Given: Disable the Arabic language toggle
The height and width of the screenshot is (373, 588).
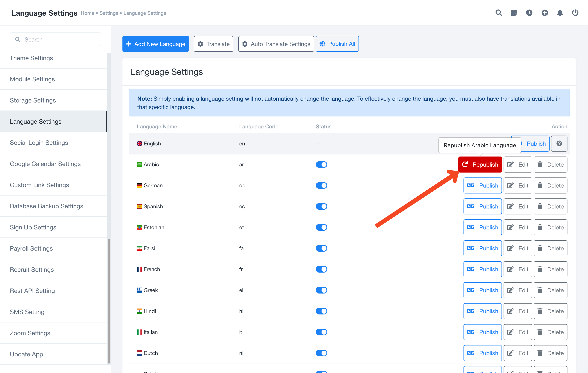Looking at the screenshot, I should click(321, 165).
